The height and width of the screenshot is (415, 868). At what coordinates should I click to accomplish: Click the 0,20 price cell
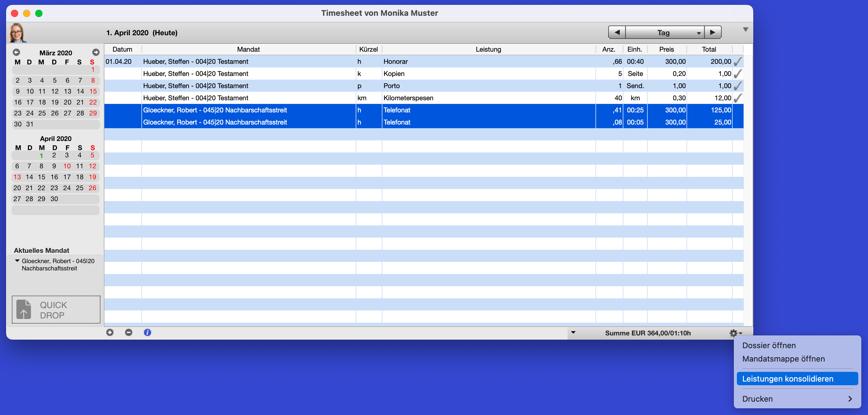[667, 74]
